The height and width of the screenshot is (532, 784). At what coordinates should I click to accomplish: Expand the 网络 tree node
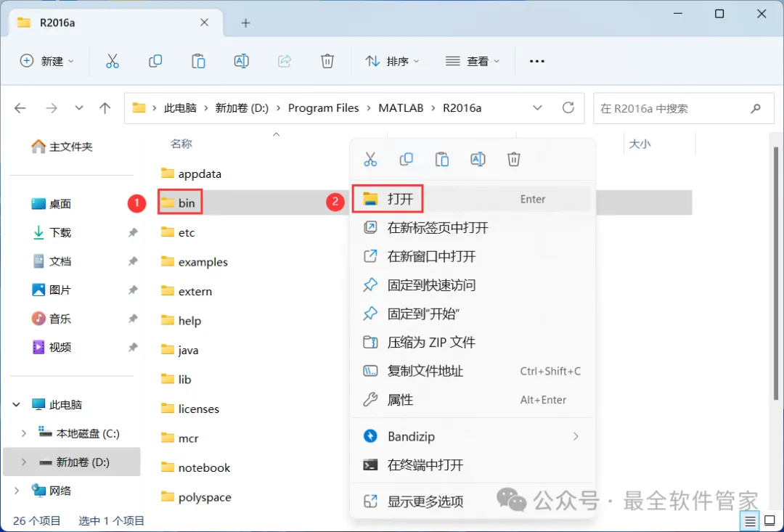[17, 491]
